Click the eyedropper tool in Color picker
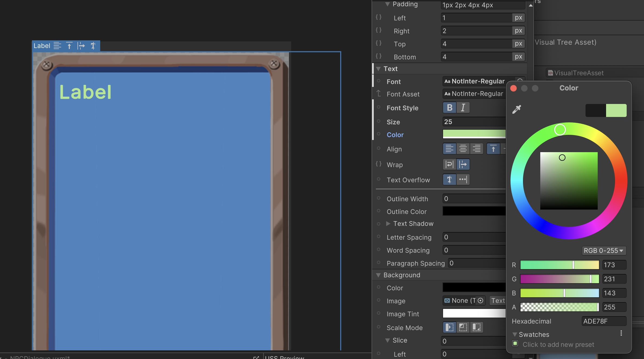644x359 pixels. point(516,109)
